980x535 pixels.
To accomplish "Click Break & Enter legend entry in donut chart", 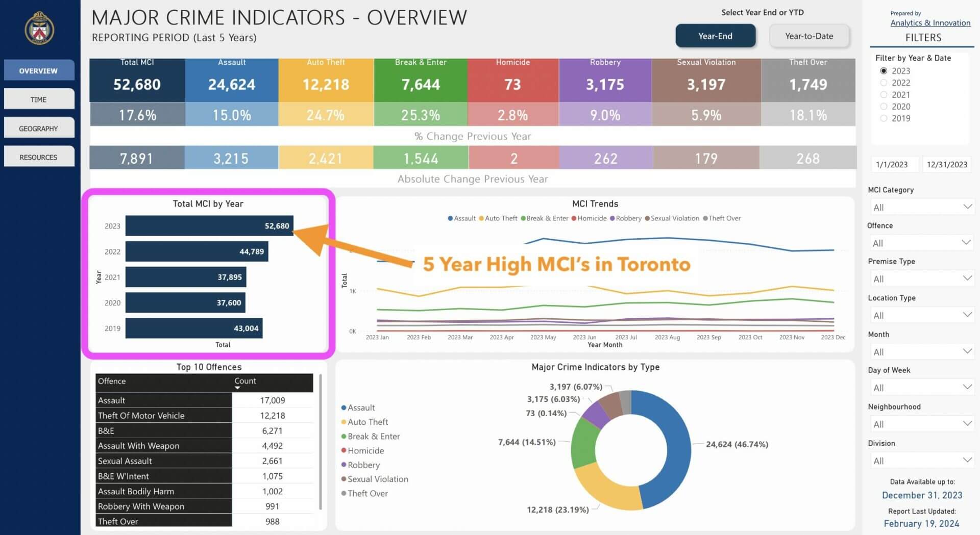I will pos(370,436).
